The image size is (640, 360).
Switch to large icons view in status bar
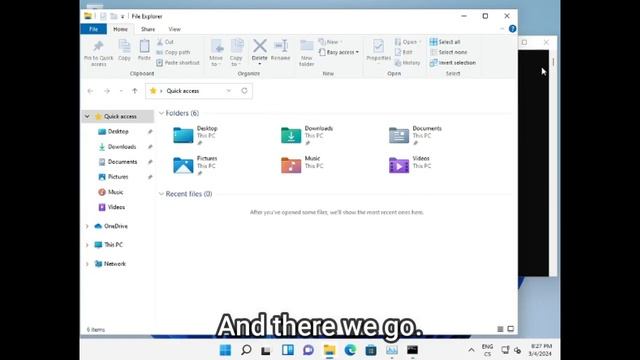point(510,329)
